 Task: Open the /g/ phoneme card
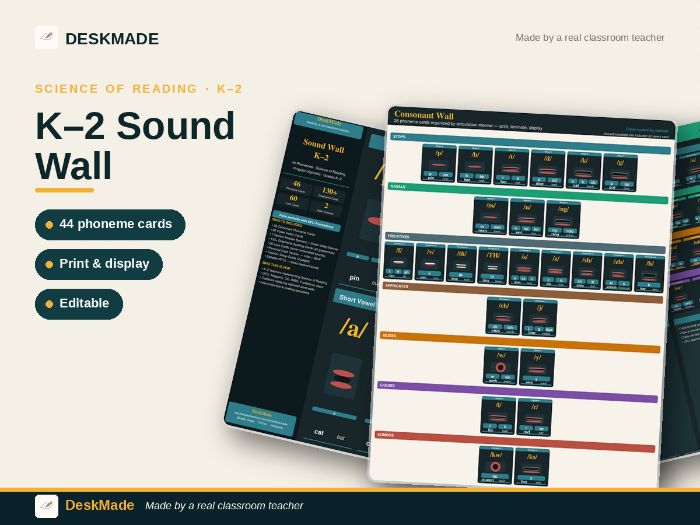pyautogui.click(x=620, y=172)
